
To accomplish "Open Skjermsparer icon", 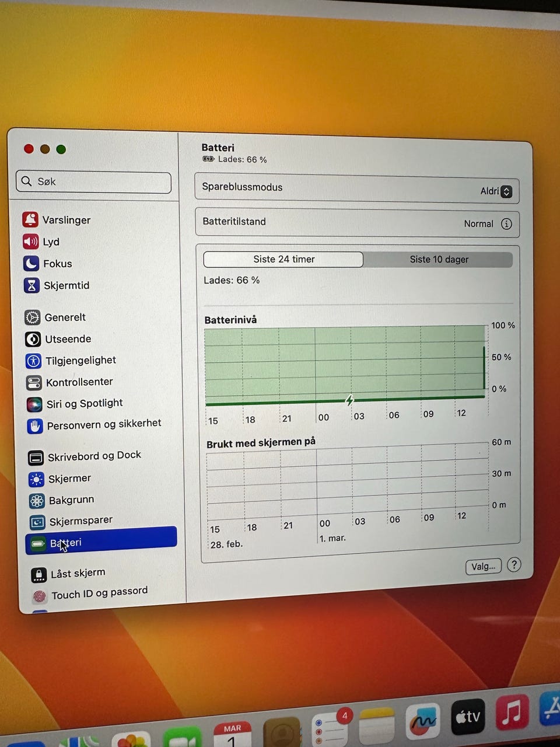I will pos(37,522).
